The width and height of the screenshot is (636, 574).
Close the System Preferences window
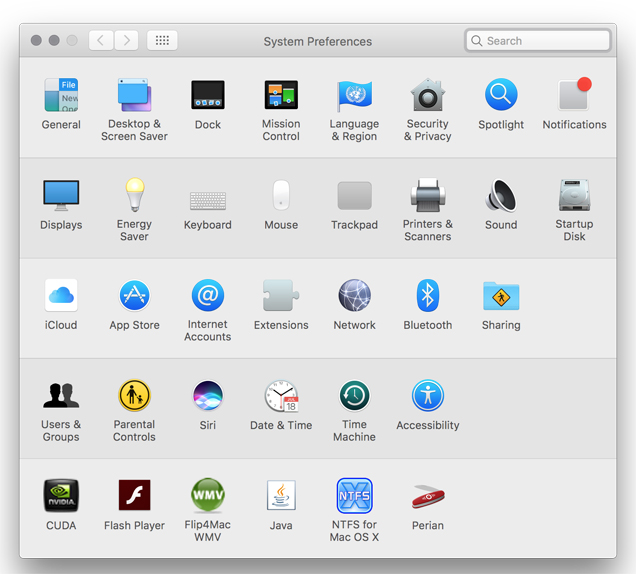click(x=36, y=40)
